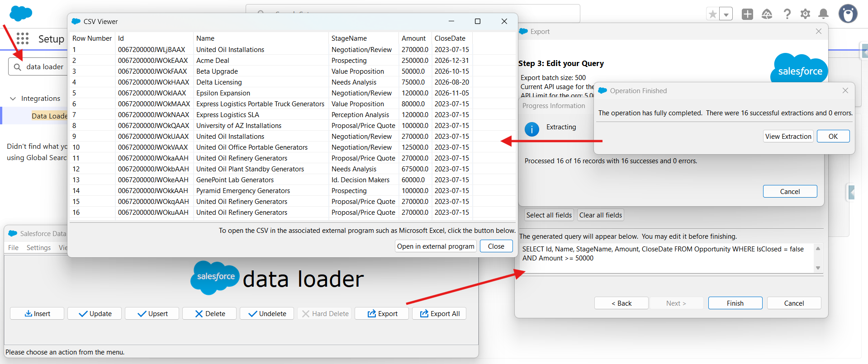The width and height of the screenshot is (868, 364).
Task: Click the Upsert button in Data Loader
Action: (x=152, y=314)
